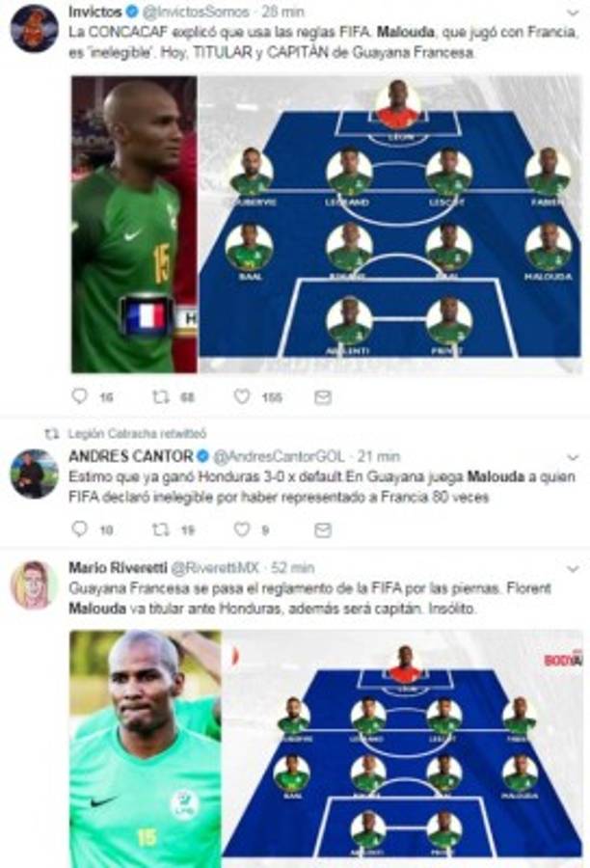The width and height of the screenshot is (590, 868).
Task: Like Andres Cantor's tweet
Action: click(242, 529)
